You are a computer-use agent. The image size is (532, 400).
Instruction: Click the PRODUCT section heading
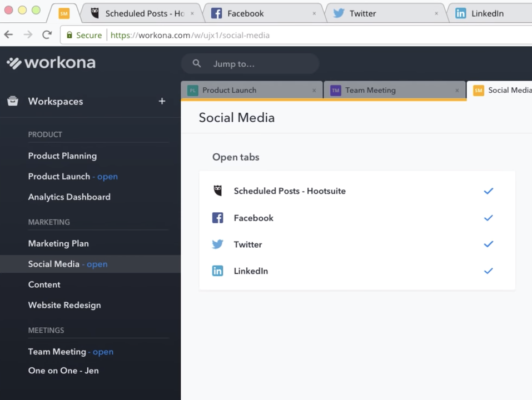click(x=45, y=134)
